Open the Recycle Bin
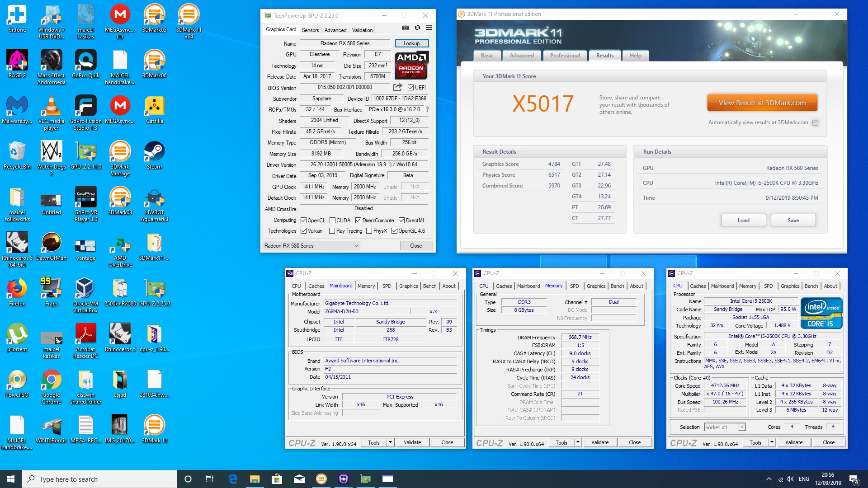Image resolution: width=868 pixels, height=488 pixels. pyautogui.click(x=17, y=155)
